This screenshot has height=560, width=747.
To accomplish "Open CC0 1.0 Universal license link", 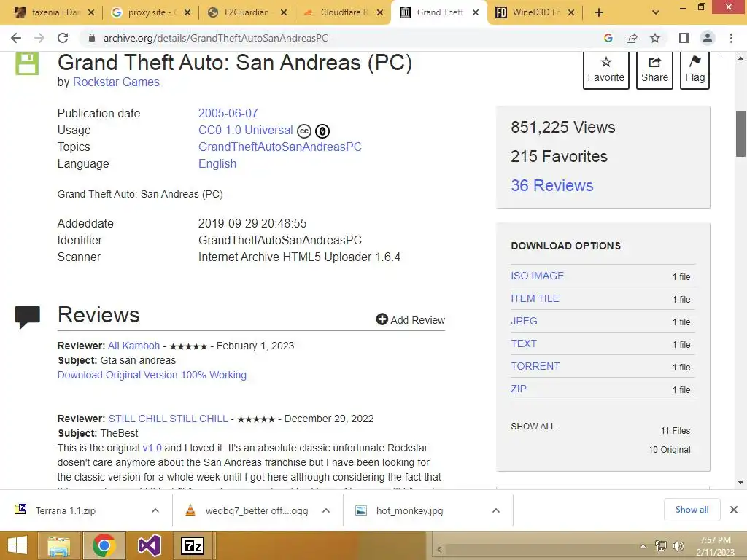I will pos(245,130).
